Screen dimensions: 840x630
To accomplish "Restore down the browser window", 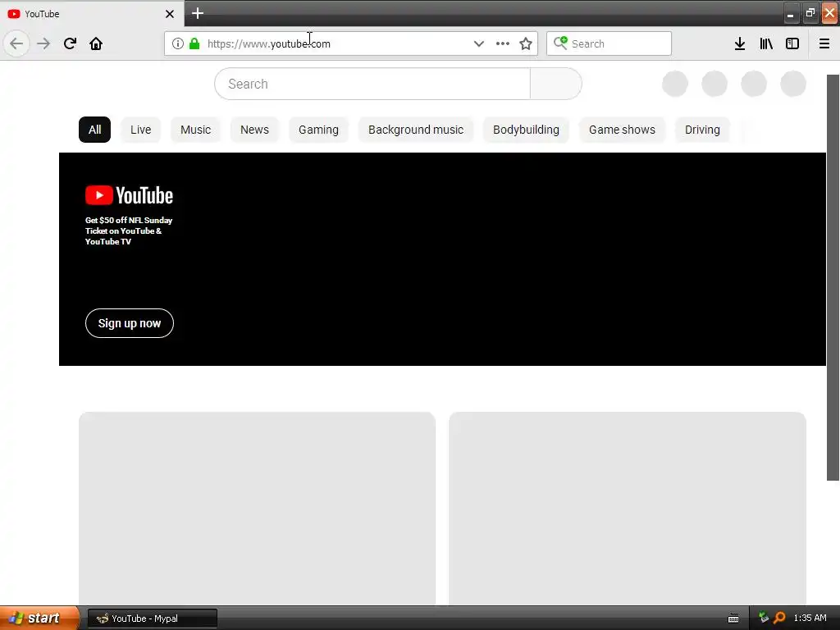I will coord(810,13).
